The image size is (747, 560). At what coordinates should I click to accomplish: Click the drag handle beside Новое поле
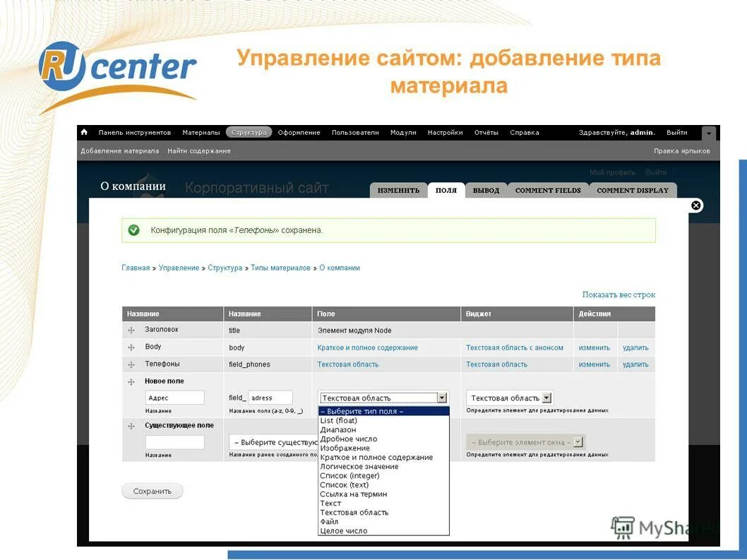tap(131, 381)
